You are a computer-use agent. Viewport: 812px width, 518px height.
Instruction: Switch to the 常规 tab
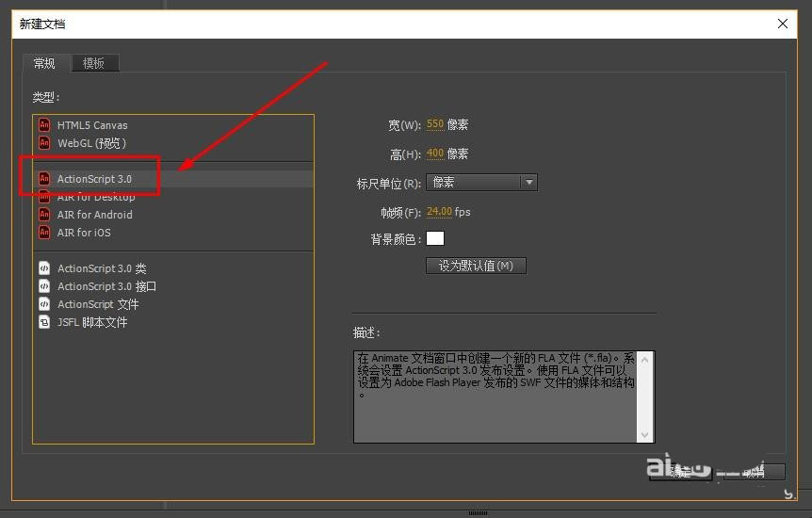point(44,63)
